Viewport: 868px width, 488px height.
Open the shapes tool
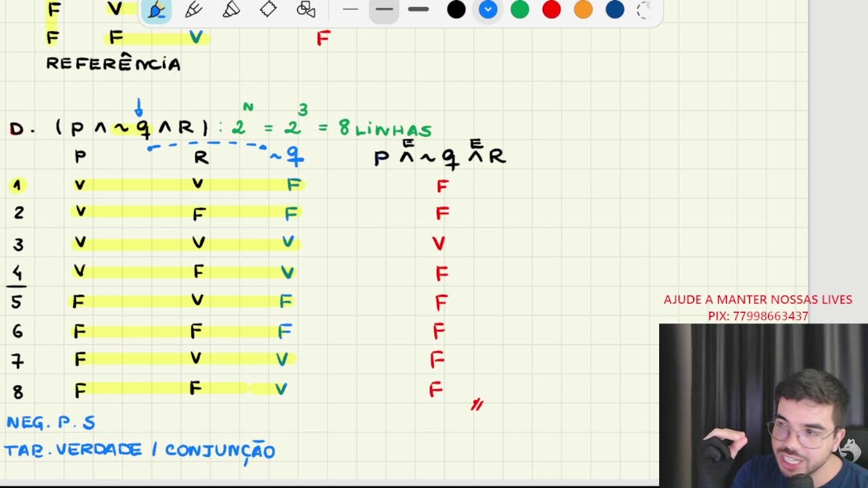307,9
